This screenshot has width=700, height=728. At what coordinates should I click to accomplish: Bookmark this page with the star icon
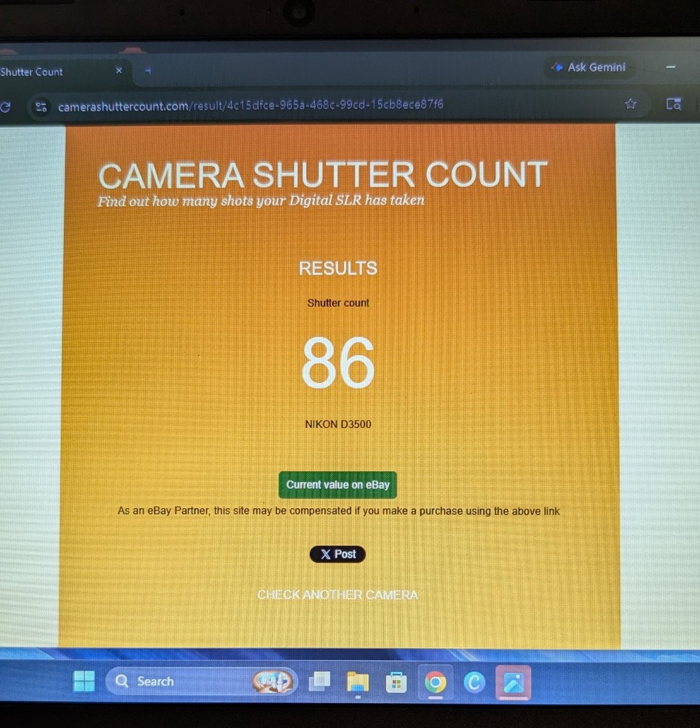click(x=630, y=104)
